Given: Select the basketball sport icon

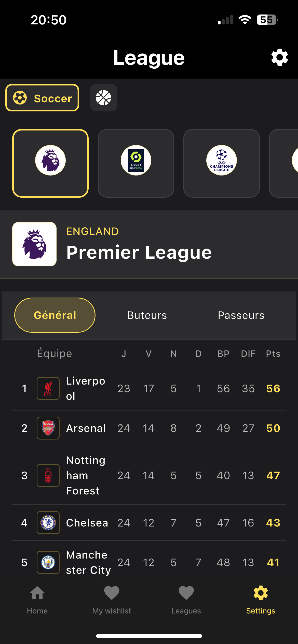Looking at the screenshot, I should (x=103, y=98).
